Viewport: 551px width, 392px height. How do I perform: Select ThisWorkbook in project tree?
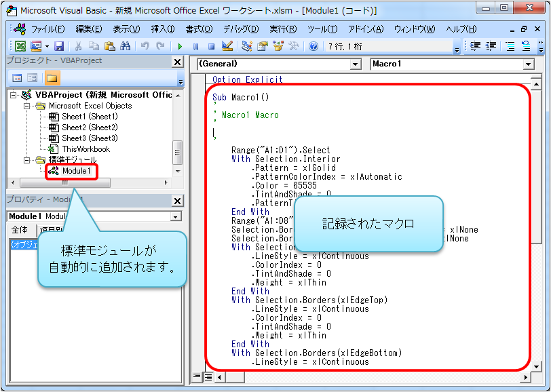(86, 149)
